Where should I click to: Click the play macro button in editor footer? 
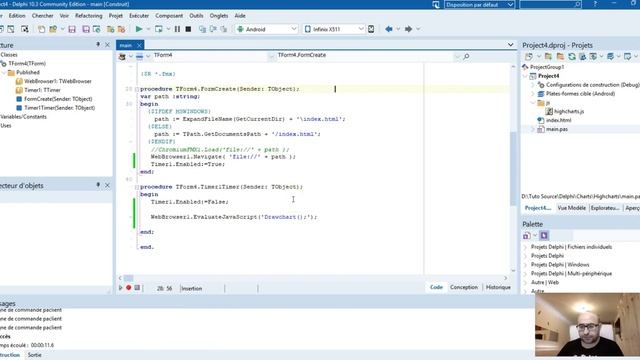(x=120, y=288)
